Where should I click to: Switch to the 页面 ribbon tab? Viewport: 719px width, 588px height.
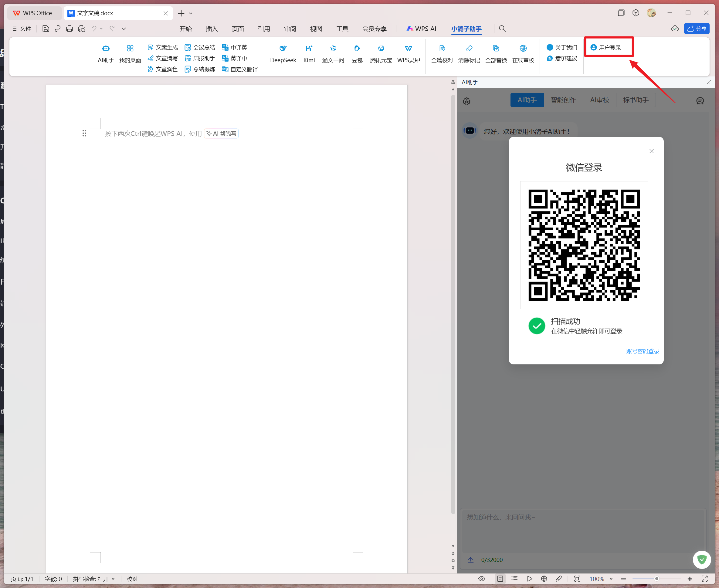[238, 29]
